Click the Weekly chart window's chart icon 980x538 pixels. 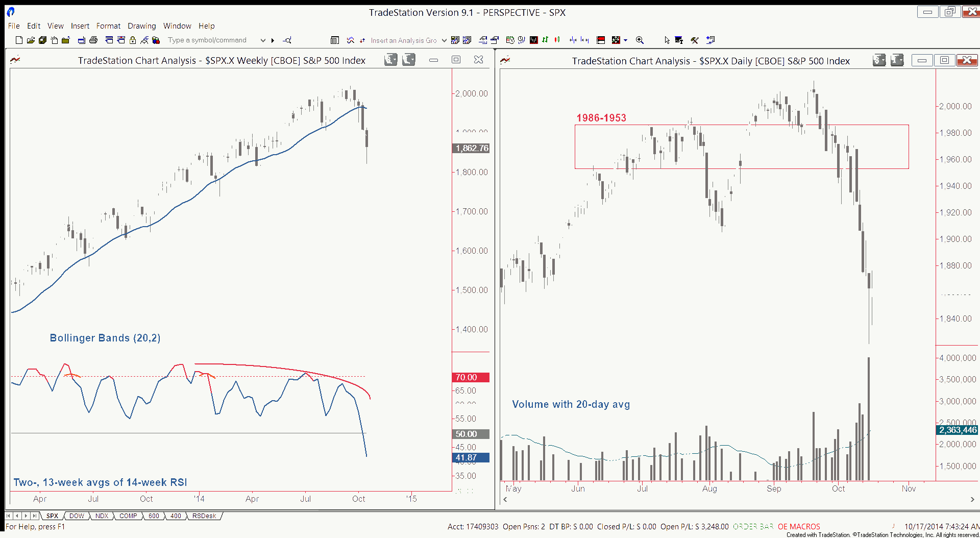click(15, 60)
